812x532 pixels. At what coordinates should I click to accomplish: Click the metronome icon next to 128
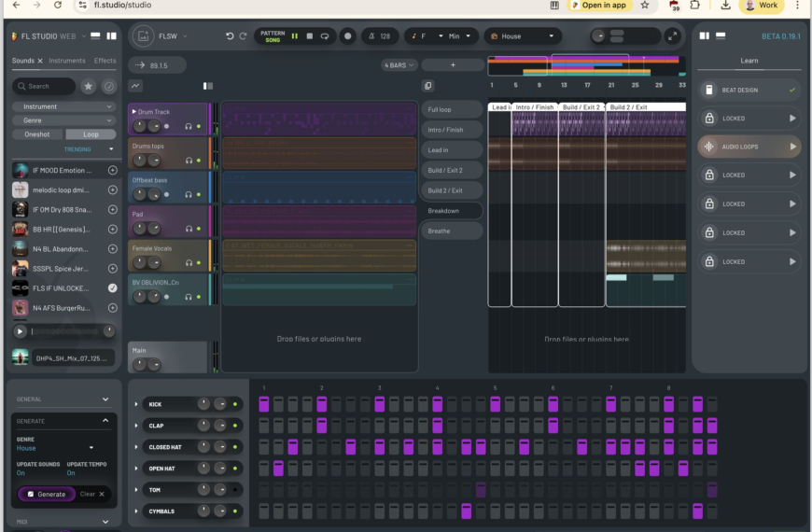pos(371,36)
